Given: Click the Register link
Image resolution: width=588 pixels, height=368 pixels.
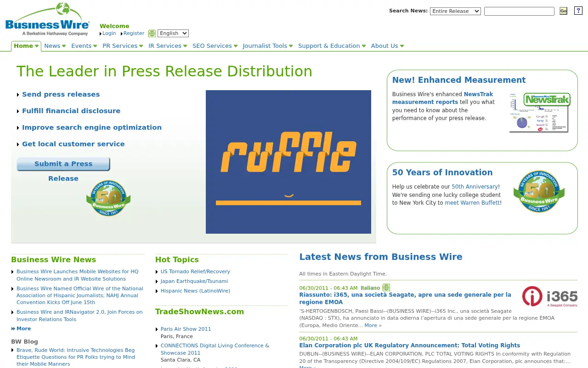Looking at the screenshot, I should pos(134,33).
